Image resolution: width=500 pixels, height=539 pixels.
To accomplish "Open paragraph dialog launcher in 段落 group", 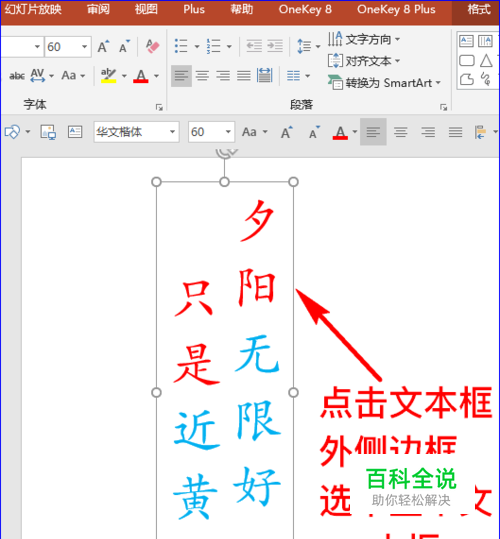I will pyautogui.click(x=443, y=107).
